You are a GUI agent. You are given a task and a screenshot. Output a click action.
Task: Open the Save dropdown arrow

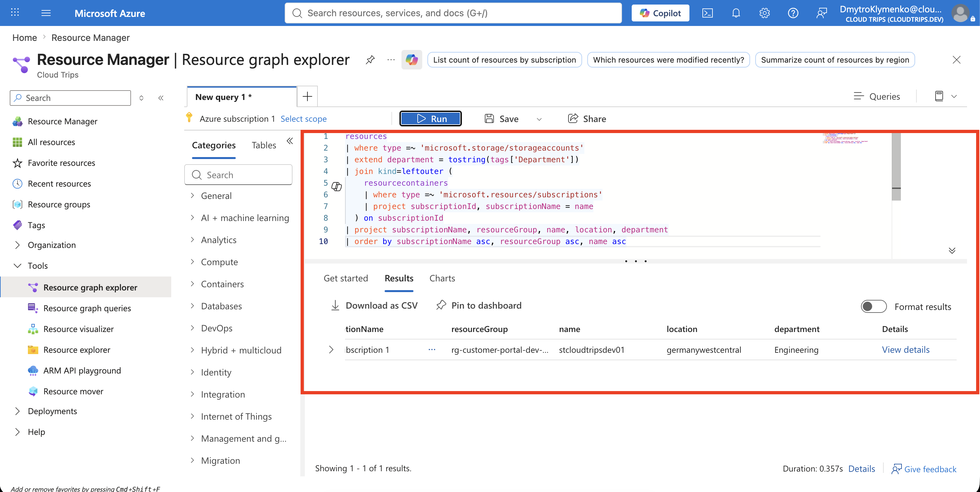click(x=539, y=119)
